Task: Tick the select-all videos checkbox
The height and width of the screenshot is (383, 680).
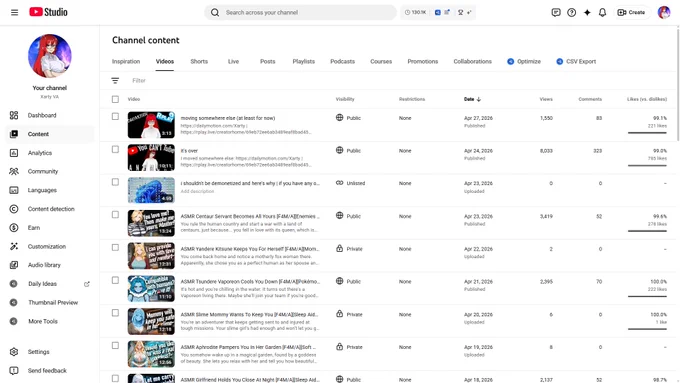Action: pos(115,99)
